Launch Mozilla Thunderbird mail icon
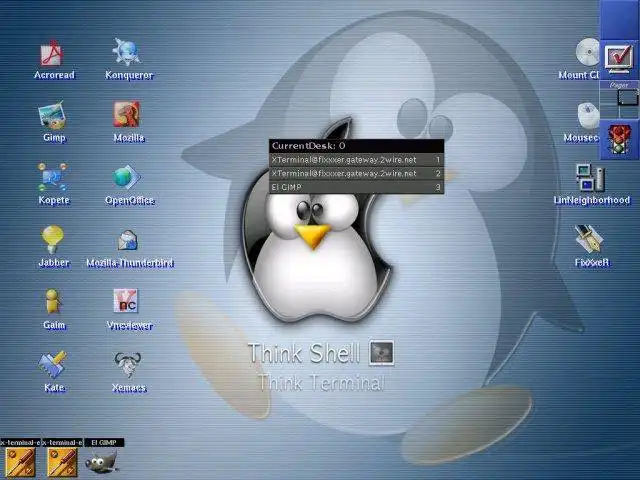The image size is (640, 480). click(x=128, y=241)
